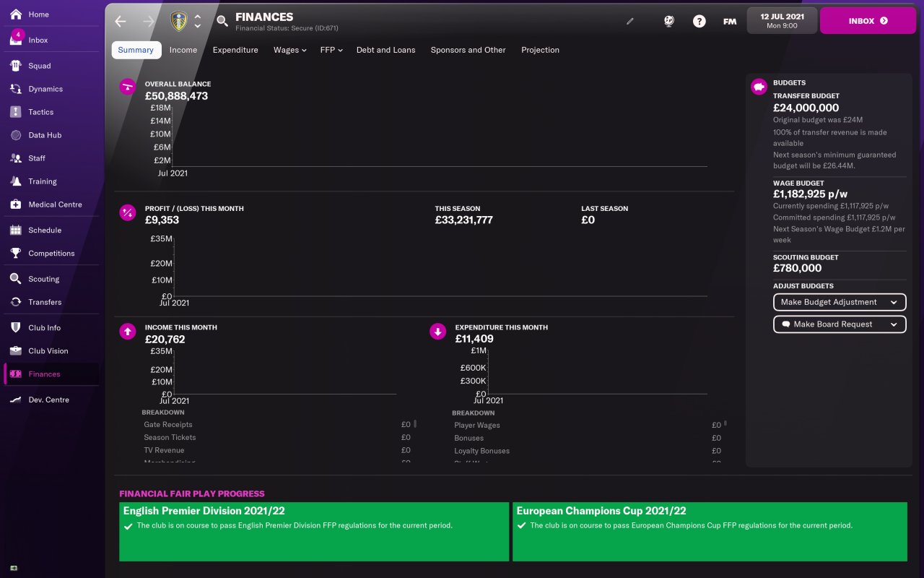Click the FINANCIAL FAIR PLAY PROGRESS heading
924x578 pixels.
(x=192, y=494)
